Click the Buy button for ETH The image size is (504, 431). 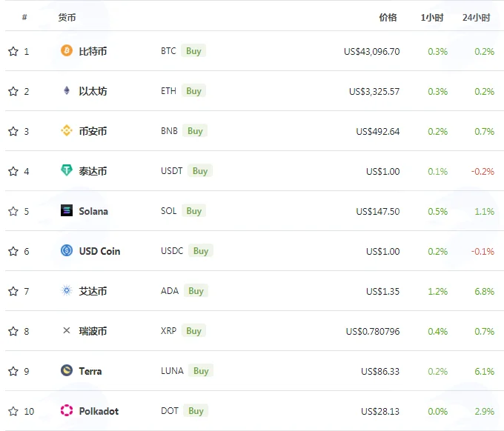pos(194,91)
